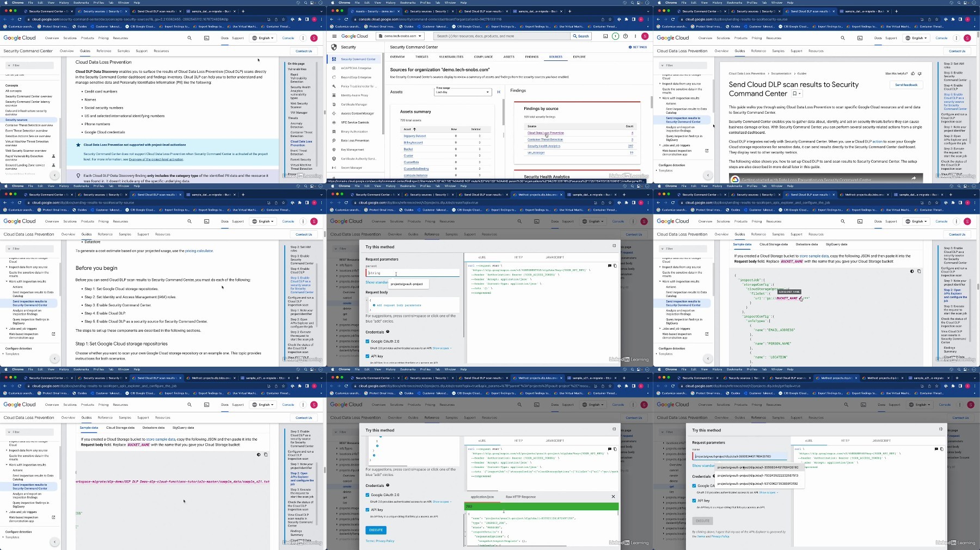Click the BeyondCorp Enterprise sidebar icon
The image size is (980, 550).
tap(334, 77)
